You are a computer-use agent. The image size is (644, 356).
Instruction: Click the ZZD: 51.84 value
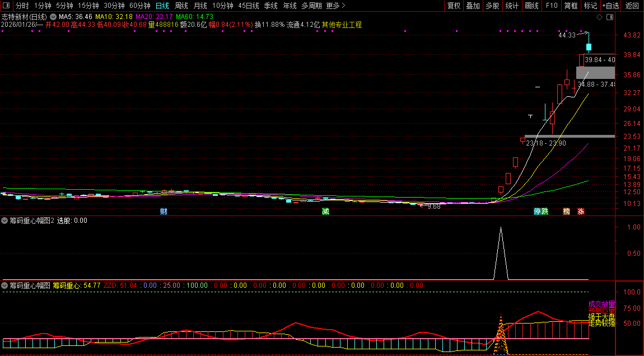click(120, 285)
